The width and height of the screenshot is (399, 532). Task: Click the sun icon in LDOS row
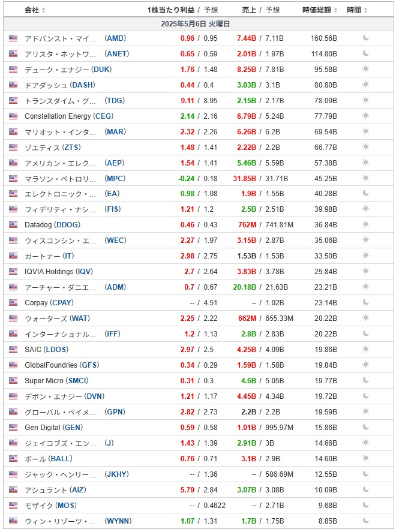click(366, 350)
